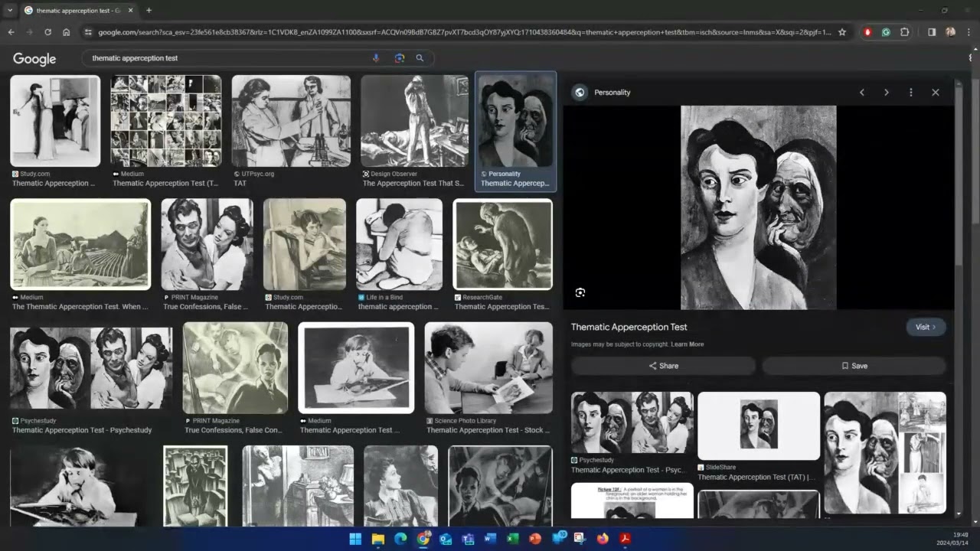The height and width of the screenshot is (551, 980).
Task: Open the preview panel more options menu
Action: point(911,92)
